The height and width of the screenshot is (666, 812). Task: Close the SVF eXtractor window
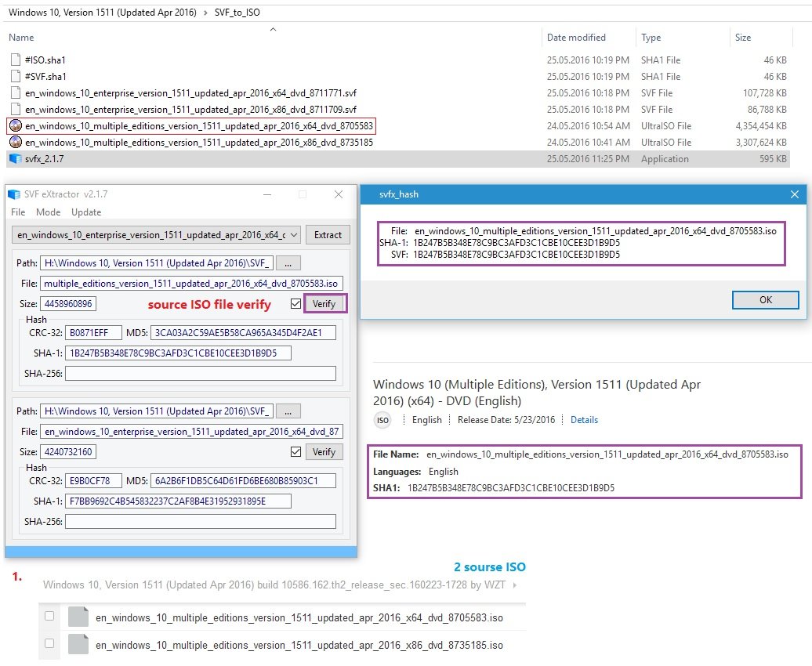point(339,194)
